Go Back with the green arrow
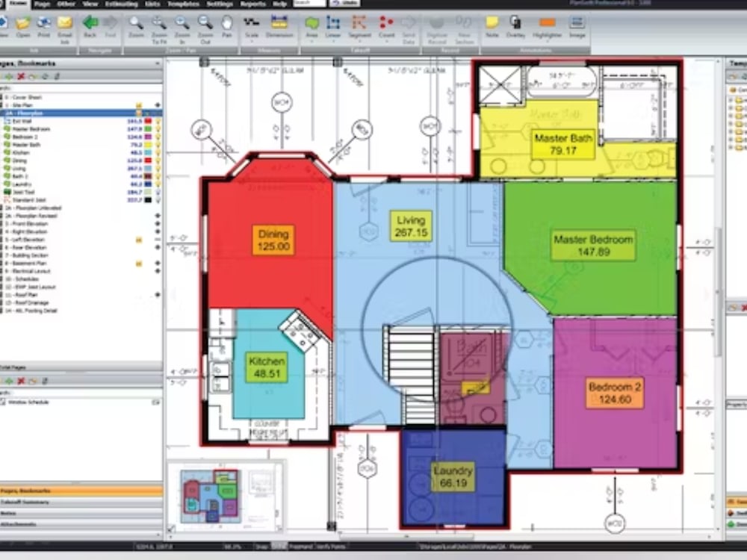 [90, 27]
